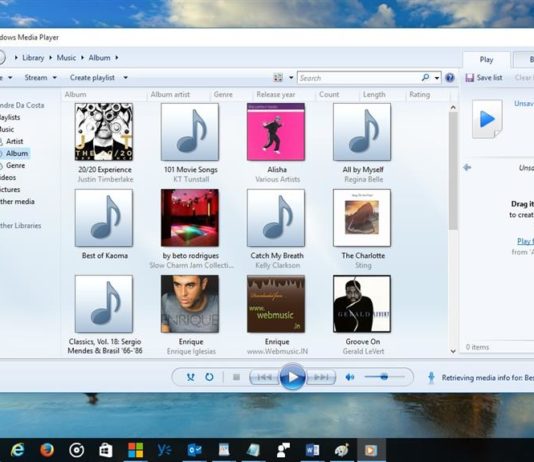Click the album list scroll down arrow
Image resolution: width=534 pixels, height=462 pixels.
[453, 351]
